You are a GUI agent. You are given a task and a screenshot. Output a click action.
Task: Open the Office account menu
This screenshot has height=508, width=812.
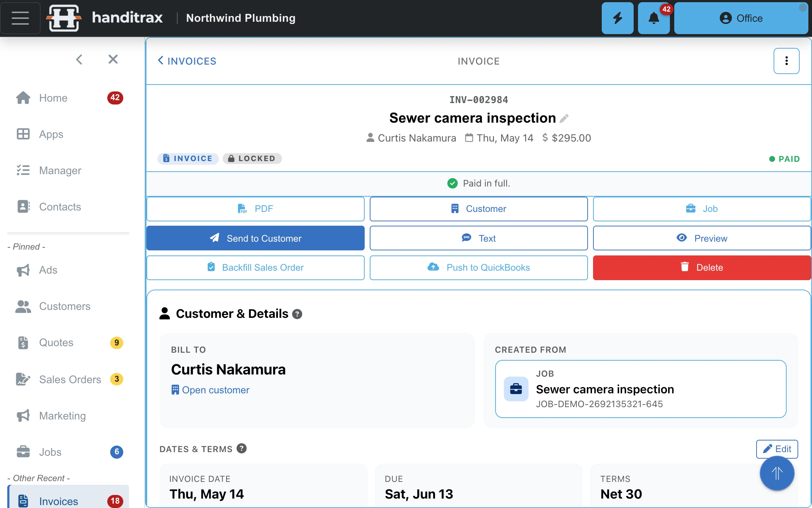click(741, 18)
